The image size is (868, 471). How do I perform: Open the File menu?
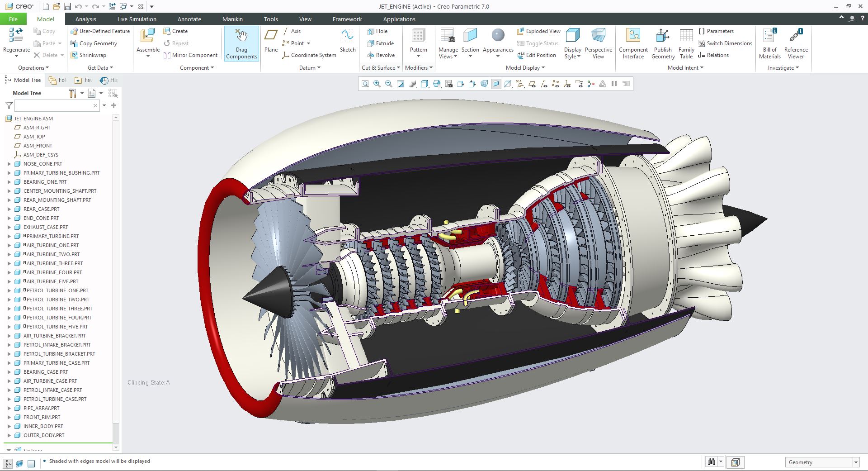[x=13, y=19]
